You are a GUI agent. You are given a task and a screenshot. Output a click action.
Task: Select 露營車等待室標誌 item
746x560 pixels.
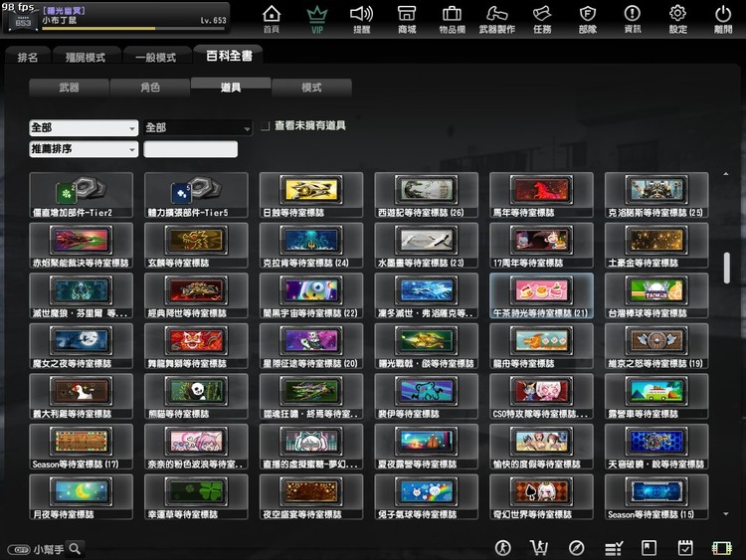coord(656,397)
